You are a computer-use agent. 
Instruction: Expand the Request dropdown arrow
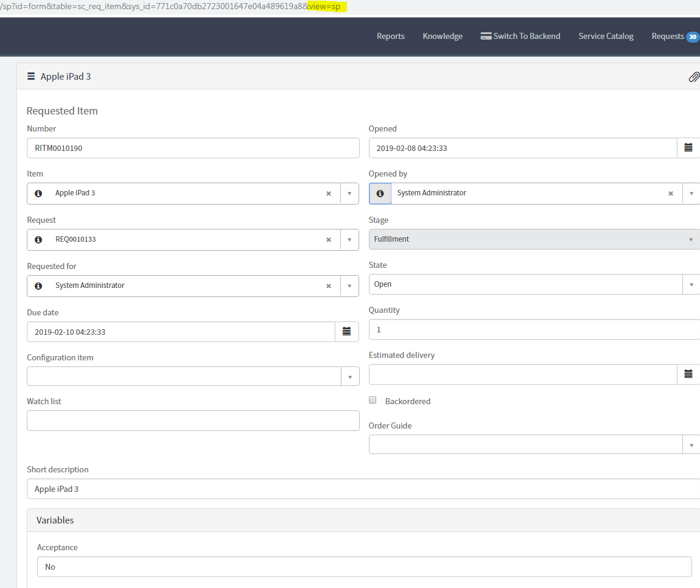349,240
